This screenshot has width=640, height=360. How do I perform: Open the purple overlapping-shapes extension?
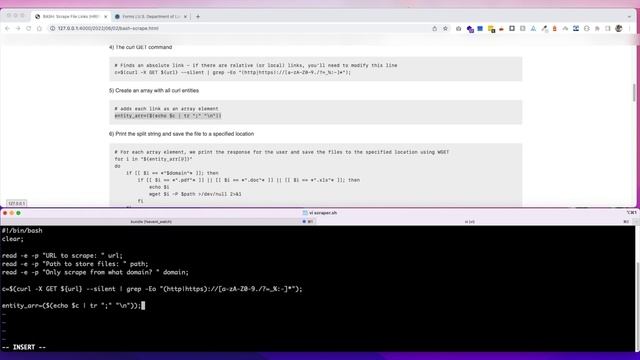[470, 29]
